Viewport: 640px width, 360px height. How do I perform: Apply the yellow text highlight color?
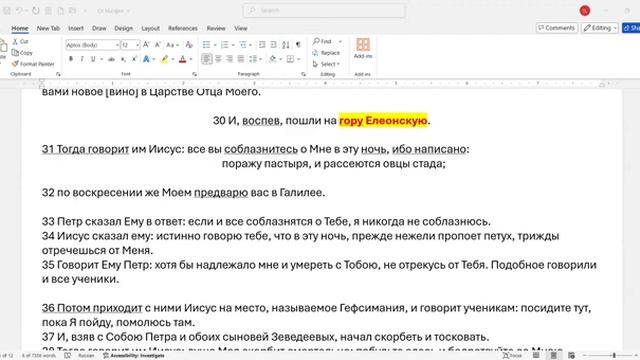click(x=164, y=59)
